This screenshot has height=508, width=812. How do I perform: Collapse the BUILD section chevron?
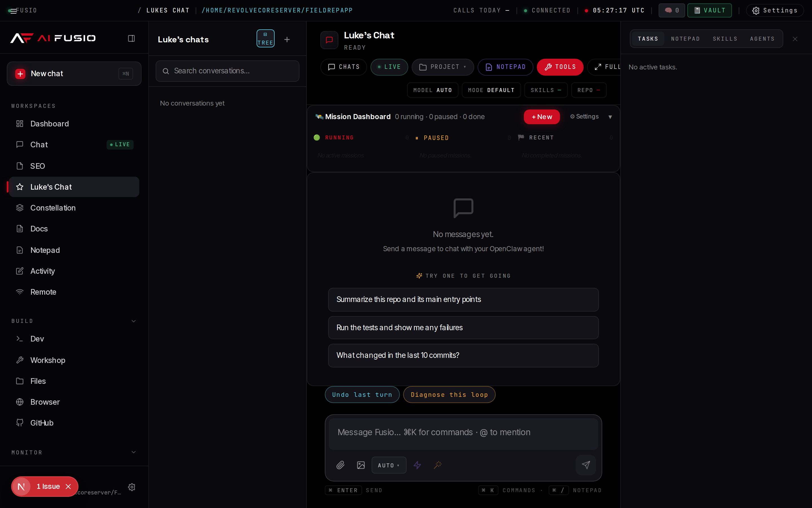134,321
